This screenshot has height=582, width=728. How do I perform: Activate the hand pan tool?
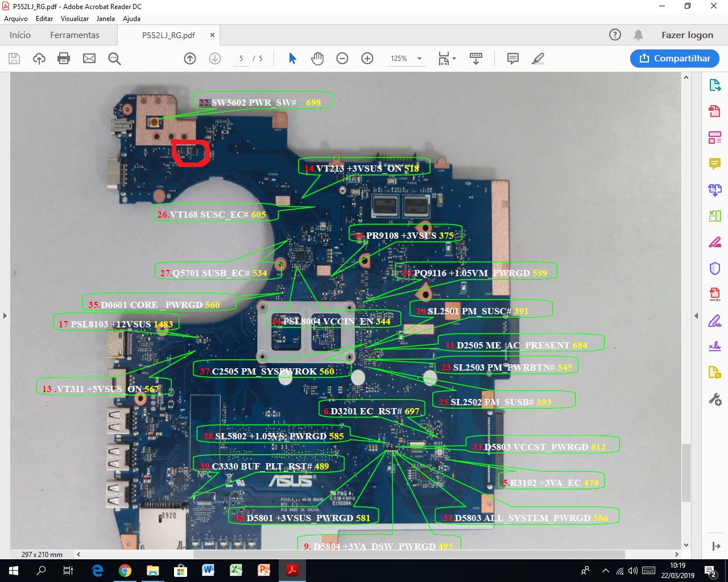point(317,59)
